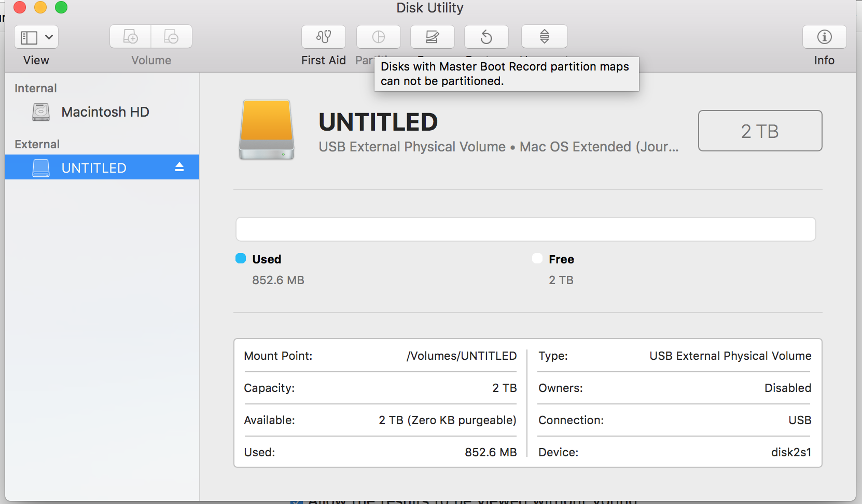
Task: Run First Aid via the stethoscope icon
Action: coord(324,37)
